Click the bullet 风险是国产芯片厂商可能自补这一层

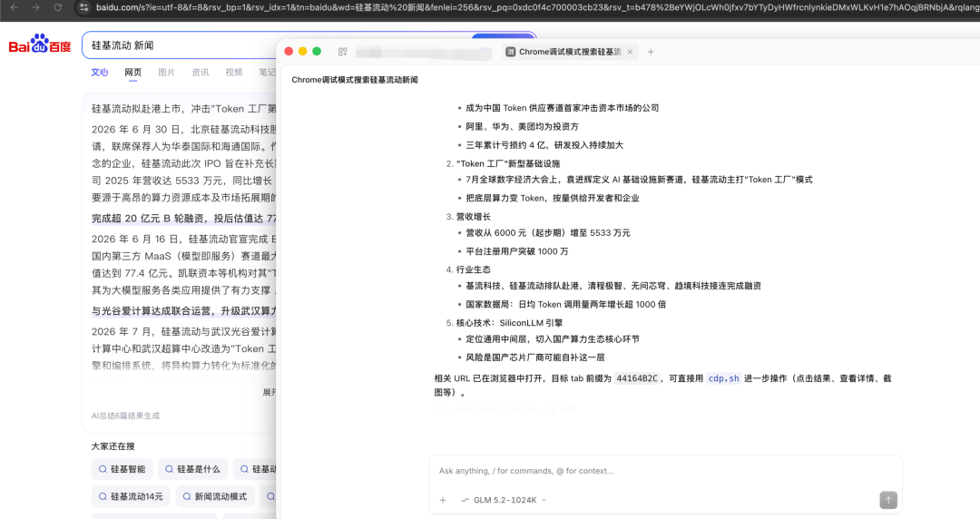pos(535,357)
